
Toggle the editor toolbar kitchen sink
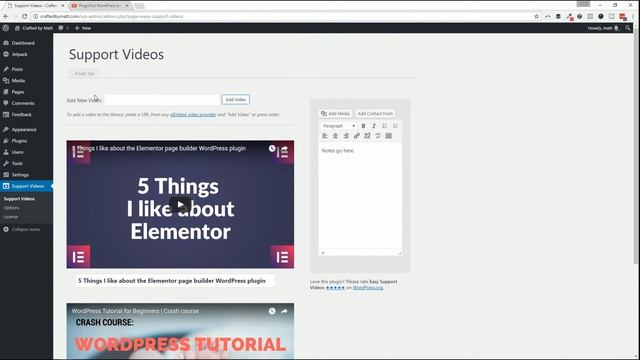pos(389,136)
